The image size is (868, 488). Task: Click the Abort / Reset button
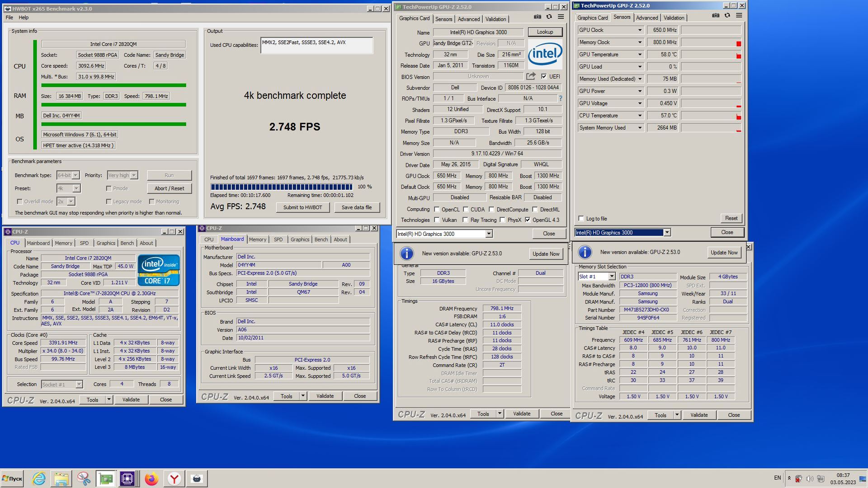[169, 188]
